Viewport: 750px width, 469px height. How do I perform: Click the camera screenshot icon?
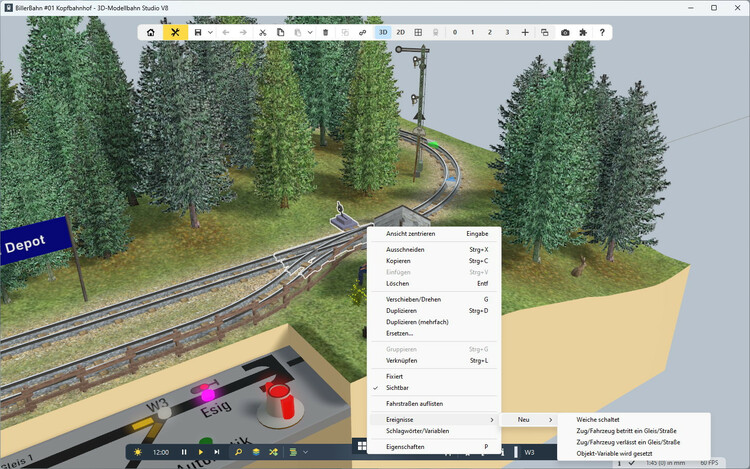pyautogui.click(x=565, y=32)
